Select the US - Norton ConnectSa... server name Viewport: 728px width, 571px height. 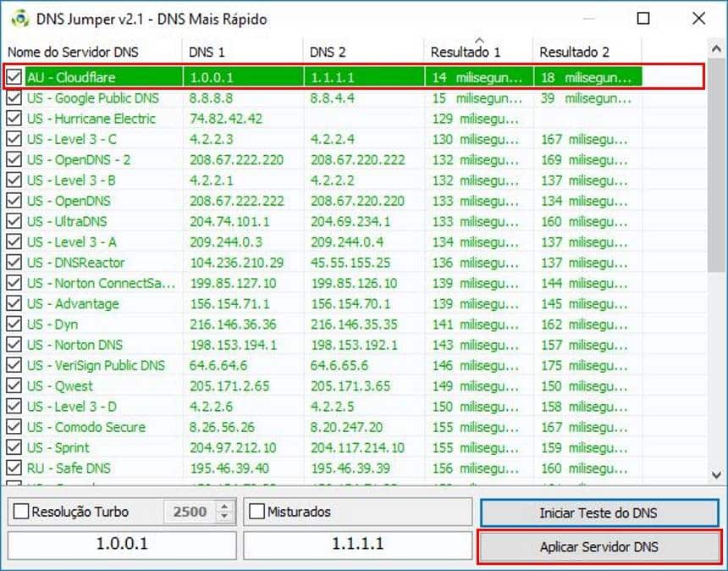coord(102,283)
